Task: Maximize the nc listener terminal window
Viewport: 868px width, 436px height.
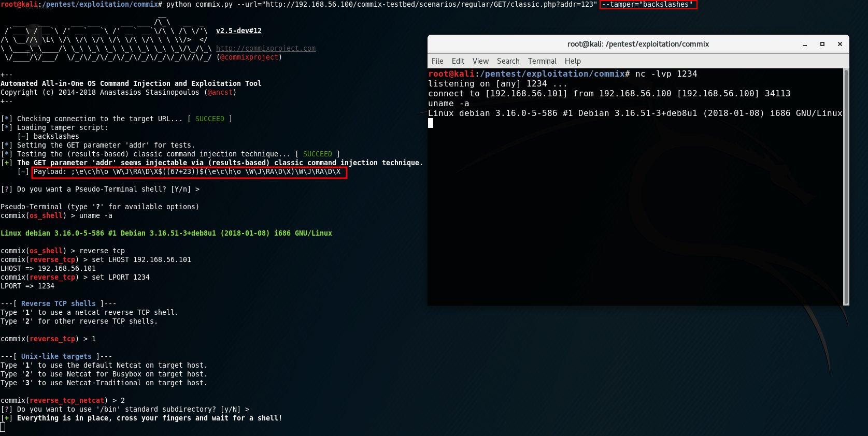Action: pyautogui.click(x=822, y=45)
